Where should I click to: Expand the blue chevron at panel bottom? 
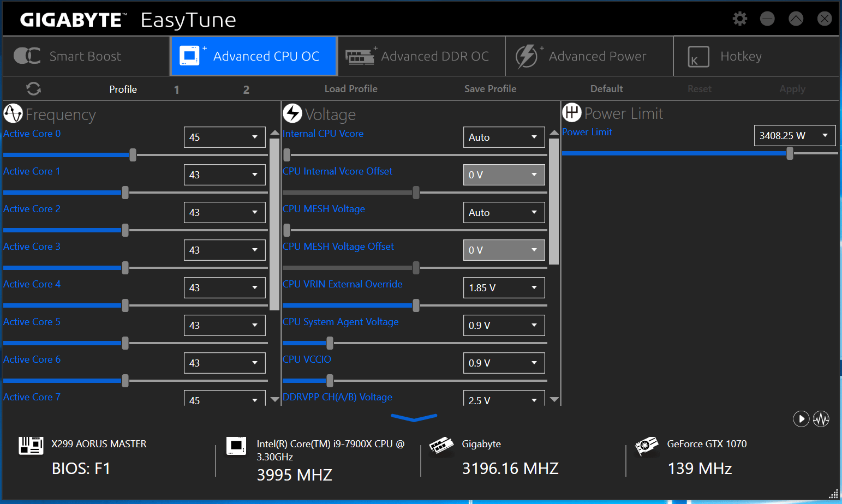(x=414, y=418)
